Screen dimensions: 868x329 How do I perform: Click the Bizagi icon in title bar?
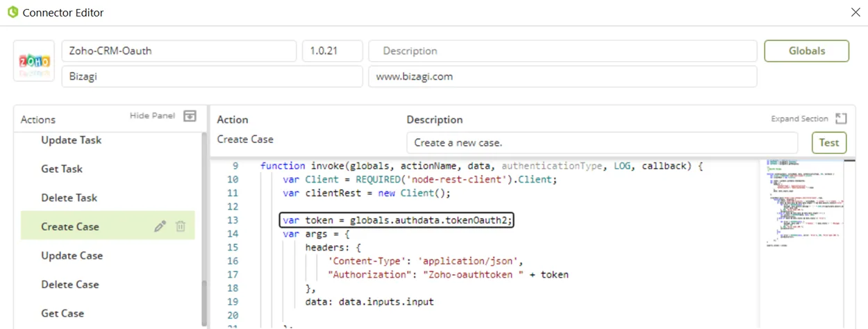coord(12,12)
